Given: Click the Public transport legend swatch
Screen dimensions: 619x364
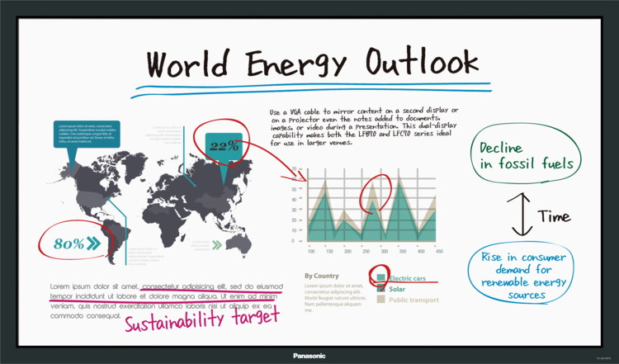Looking at the screenshot, I should pos(380,299).
